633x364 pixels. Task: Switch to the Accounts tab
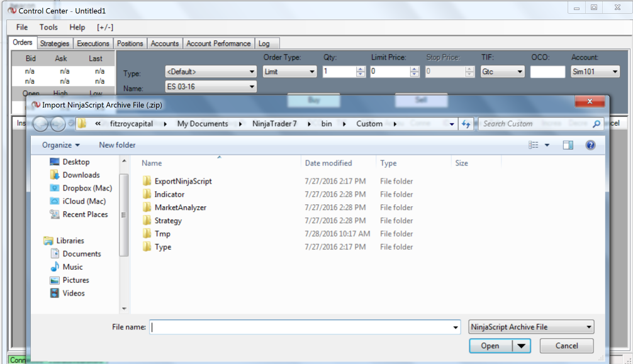point(165,43)
